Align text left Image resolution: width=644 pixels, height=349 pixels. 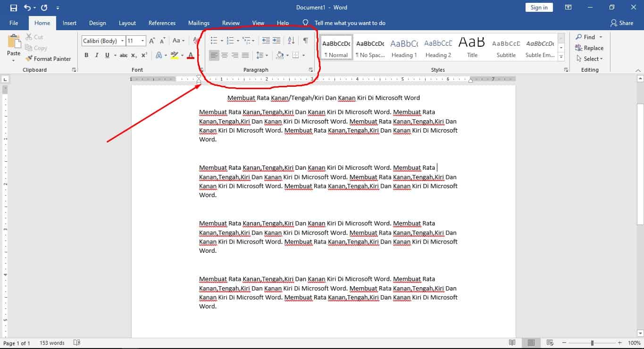(x=214, y=55)
